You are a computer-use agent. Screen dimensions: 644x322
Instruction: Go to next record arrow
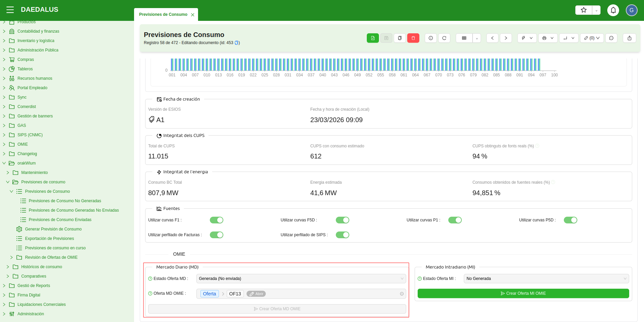point(506,38)
